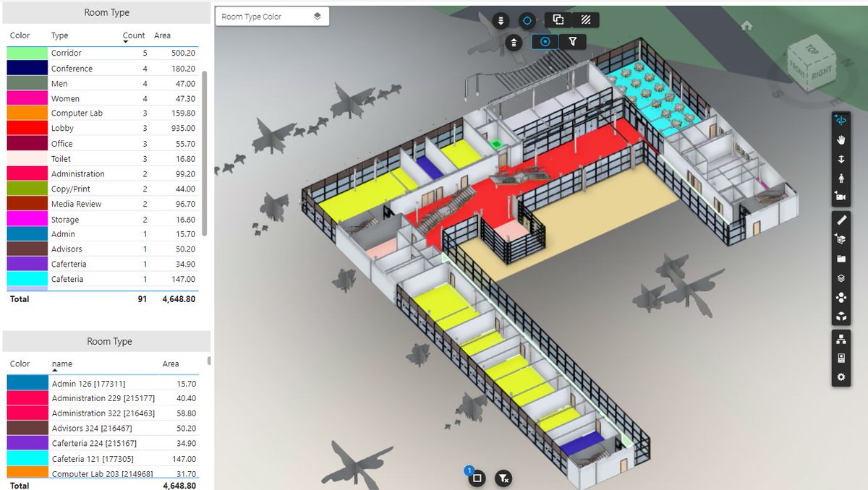Open the Room Type Color dropdown
868x490 pixels.
[x=272, y=15]
